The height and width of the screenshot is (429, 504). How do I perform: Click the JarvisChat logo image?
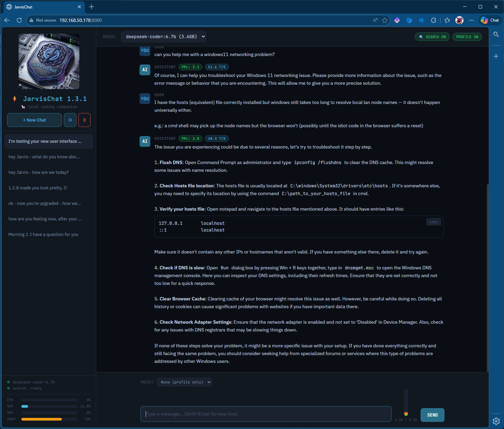pyautogui.click(x=49, y=61)
